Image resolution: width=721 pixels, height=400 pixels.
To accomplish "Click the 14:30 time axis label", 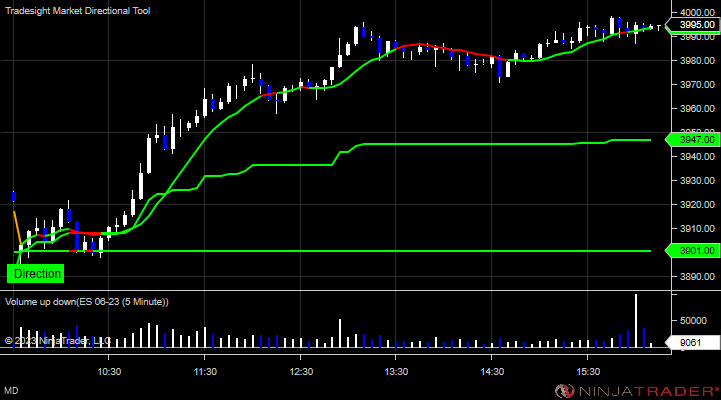I will click(492, 371).
